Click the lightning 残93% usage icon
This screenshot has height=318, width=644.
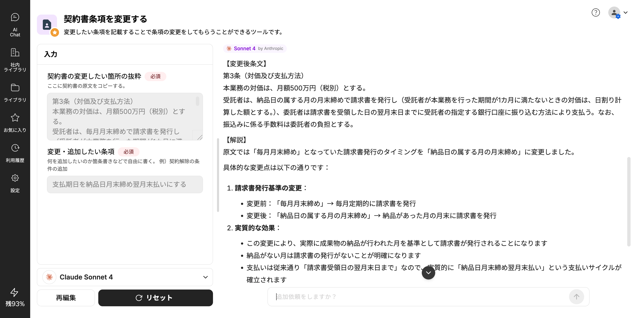pyautogui.click(x=14, y=292)
